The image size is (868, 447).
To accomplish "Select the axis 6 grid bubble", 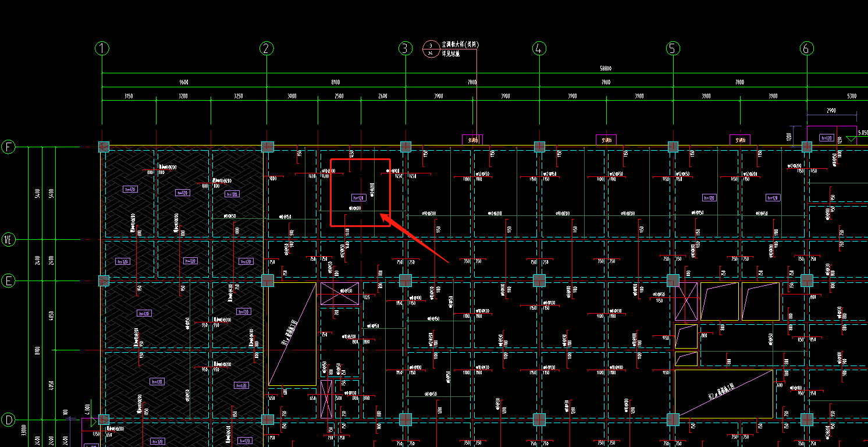I will coord(807,48).
